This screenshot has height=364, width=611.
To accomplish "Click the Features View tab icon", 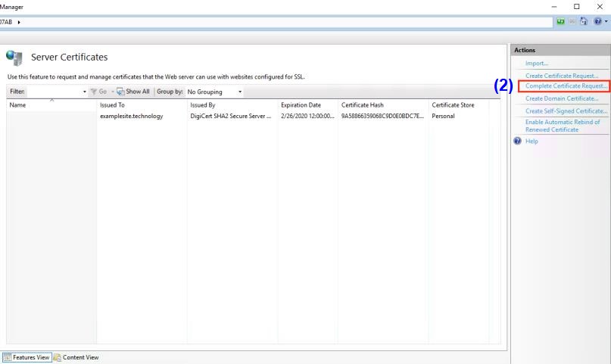I will 7,357.
